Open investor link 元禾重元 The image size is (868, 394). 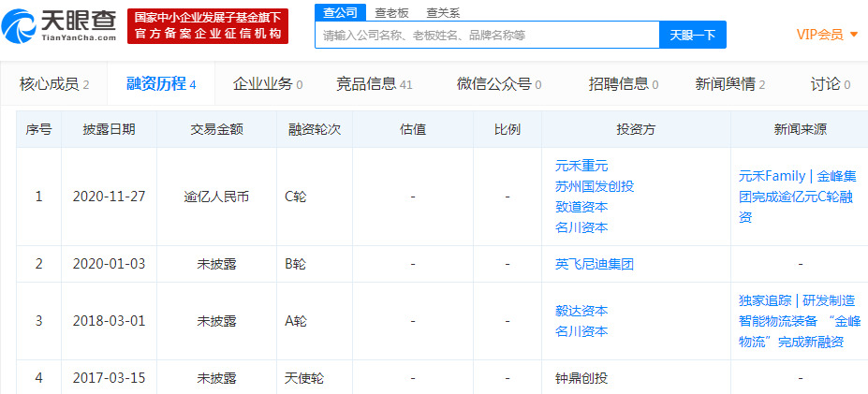(x=581, y=166)
